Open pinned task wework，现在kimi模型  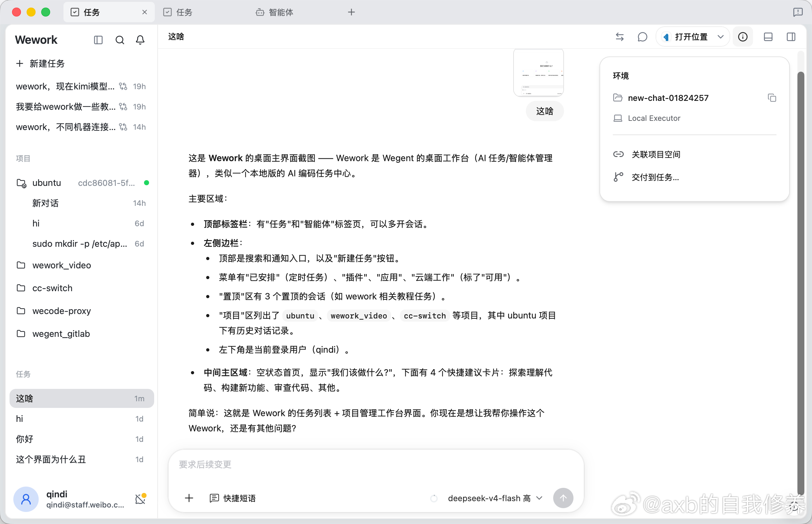tap(81, 86)
